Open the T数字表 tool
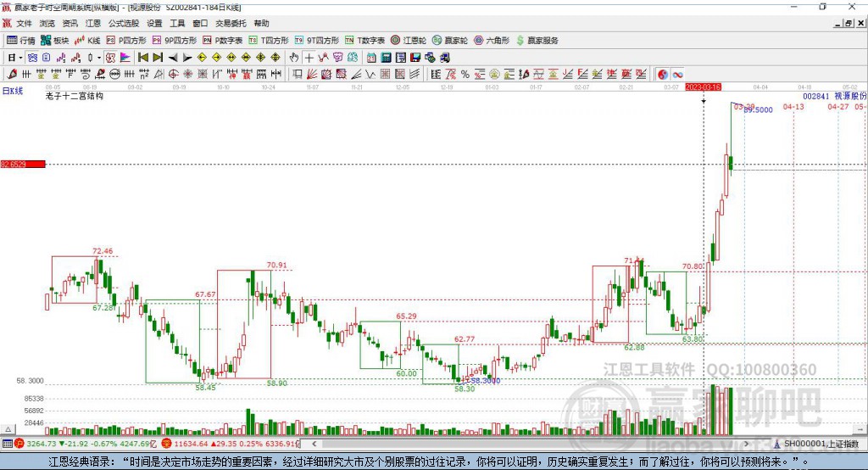Screen dimensions: 868x470 (x=364, y=41)
